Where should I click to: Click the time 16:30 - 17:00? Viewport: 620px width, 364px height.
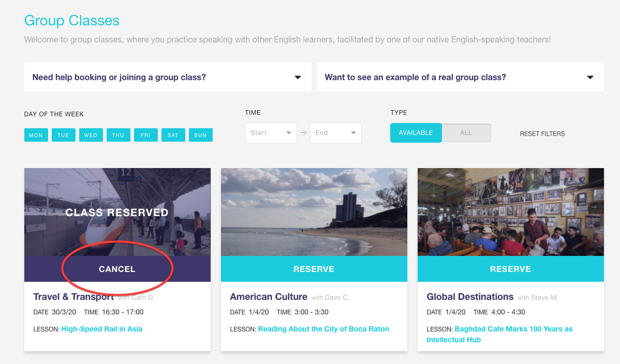[123, 312]
